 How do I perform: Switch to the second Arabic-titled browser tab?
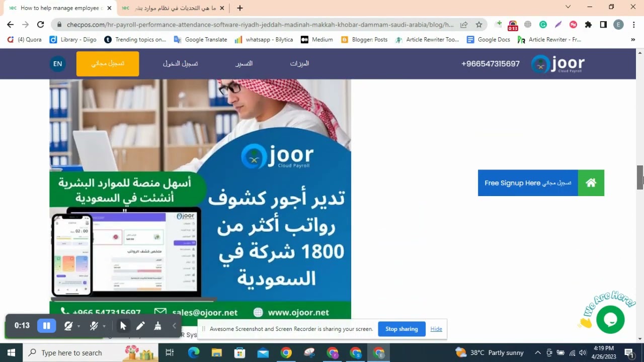click(x=171, y=8)
